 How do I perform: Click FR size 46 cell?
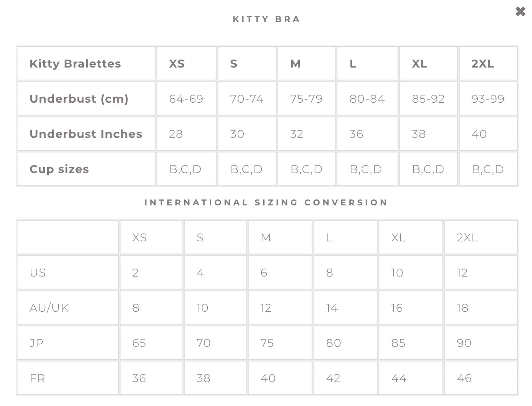(464, 378)
